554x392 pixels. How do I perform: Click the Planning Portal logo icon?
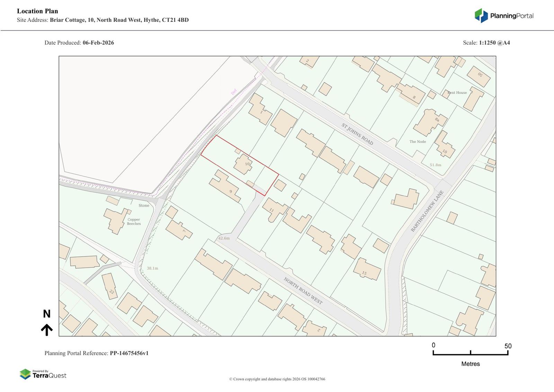click(481, 16)
